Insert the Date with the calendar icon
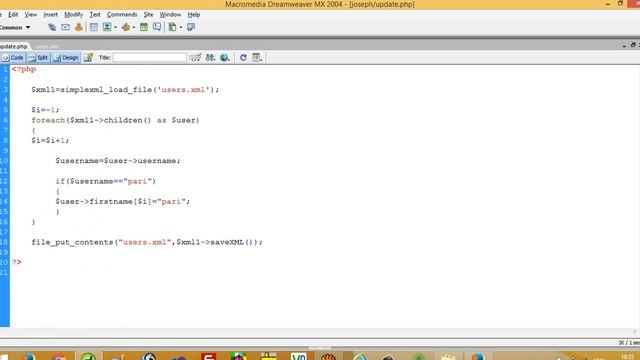 (x=144, y=27)
